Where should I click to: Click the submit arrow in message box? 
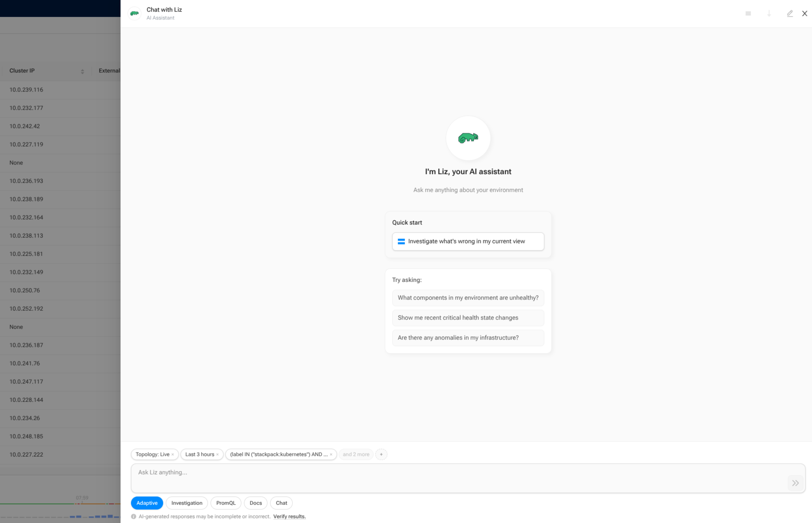pyautogui.click(x=795, y=483)
